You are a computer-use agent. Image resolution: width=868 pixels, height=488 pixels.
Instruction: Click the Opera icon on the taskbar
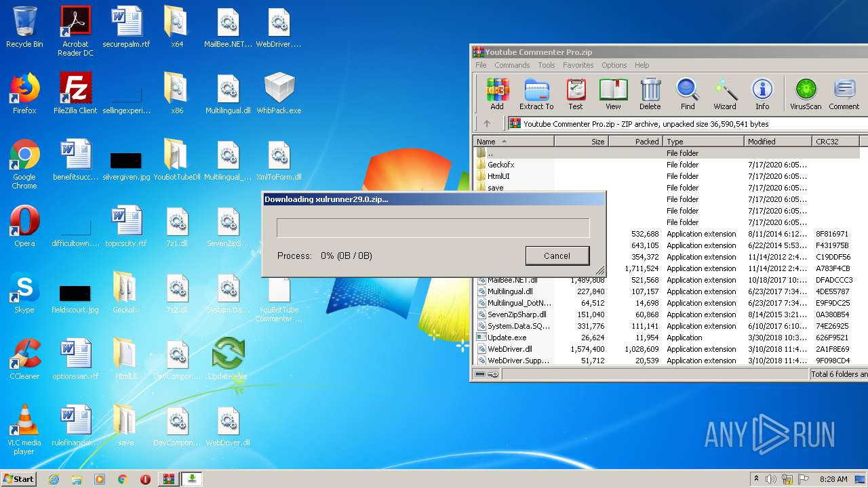click(145, 479)
